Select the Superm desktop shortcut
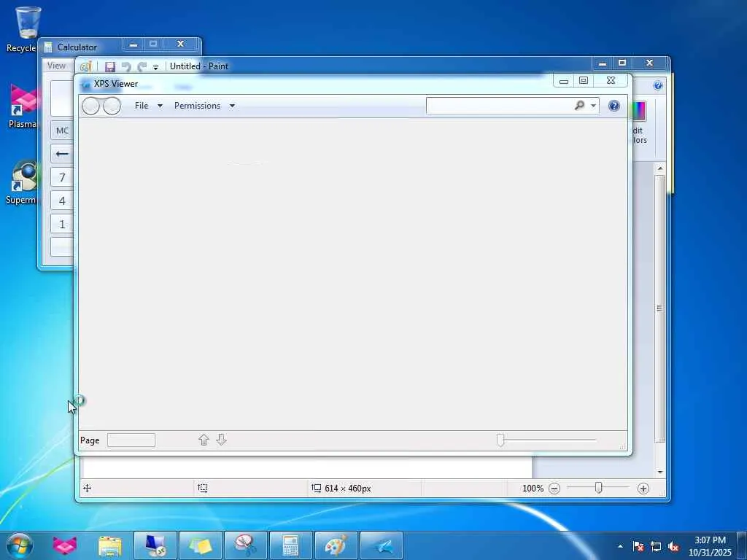Image resolution: width=747 pixels, height=560 pixels. [x=23, y=183]
